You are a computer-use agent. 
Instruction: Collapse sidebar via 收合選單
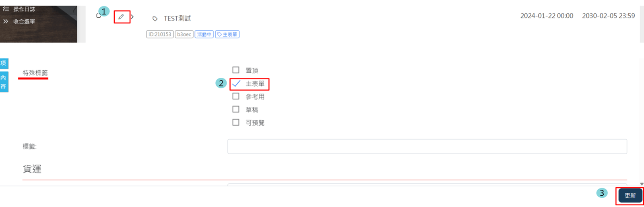24,21
